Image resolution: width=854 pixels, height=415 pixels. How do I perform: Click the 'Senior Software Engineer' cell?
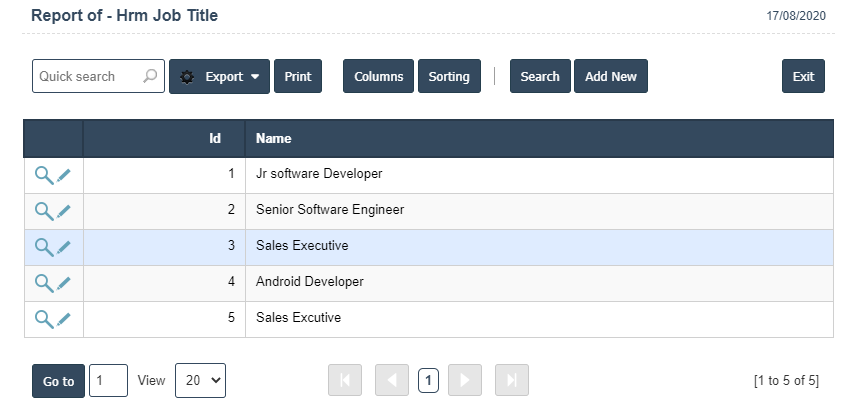(x=539, y=211)
